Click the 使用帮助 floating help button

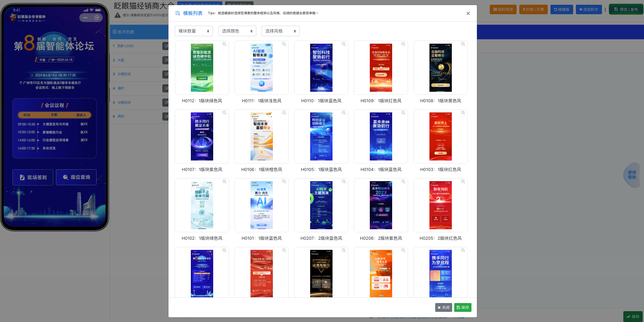tap(632, 175)
